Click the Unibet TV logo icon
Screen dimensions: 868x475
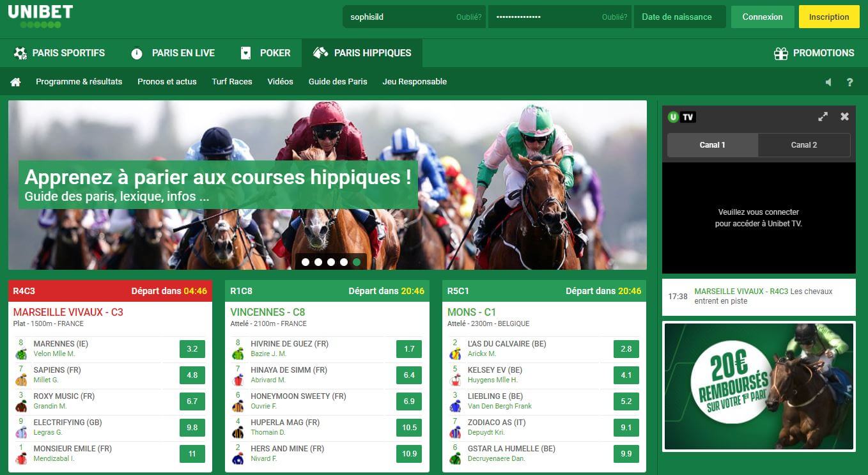coord(681,117)
